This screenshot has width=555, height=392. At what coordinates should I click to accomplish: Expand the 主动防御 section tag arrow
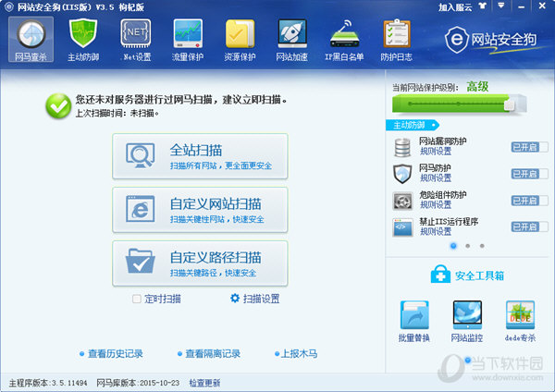click(x=434, y=125)
